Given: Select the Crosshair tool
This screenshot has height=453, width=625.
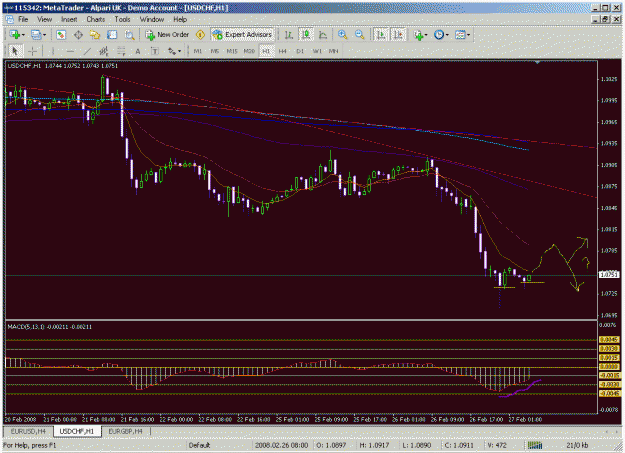Looking at the screenshot, I should click(33, 51).
